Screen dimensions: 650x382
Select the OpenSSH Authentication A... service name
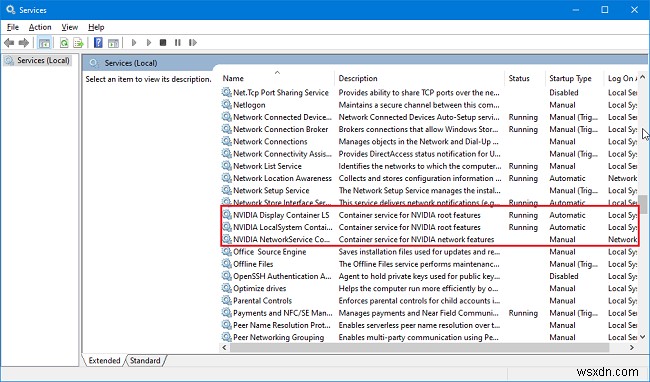[x=282, y=276]
